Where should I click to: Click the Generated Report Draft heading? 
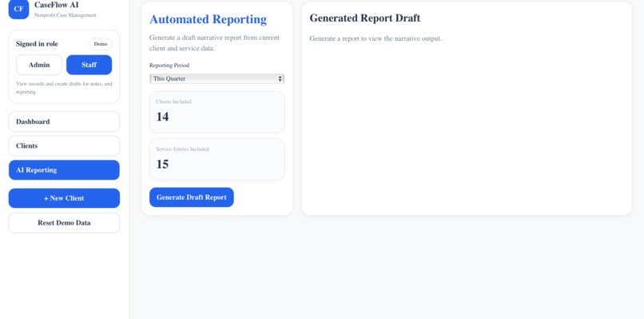pos(364,18)
